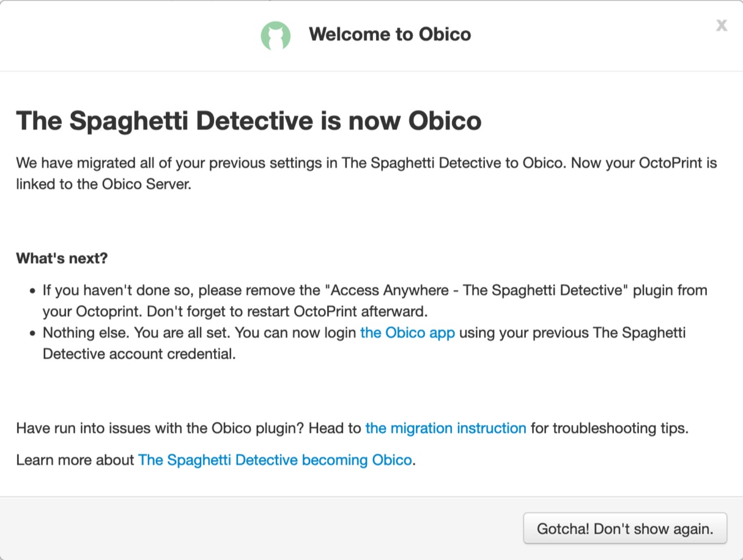Open the Obico app link
743x560 pixels.
tap(407, 333)
